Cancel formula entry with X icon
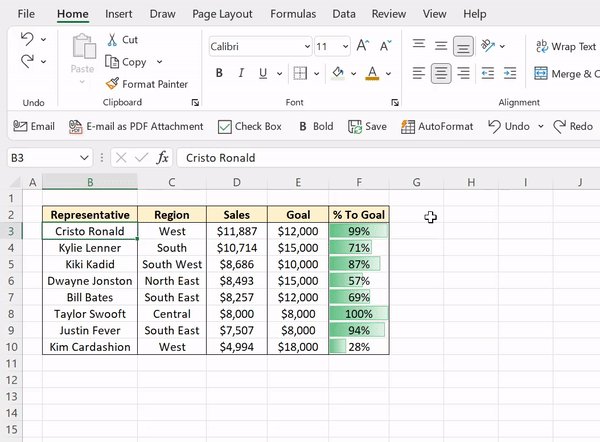The width and height of the screenshot is (600, 442). pyautogui.click(x=121, y=158)
